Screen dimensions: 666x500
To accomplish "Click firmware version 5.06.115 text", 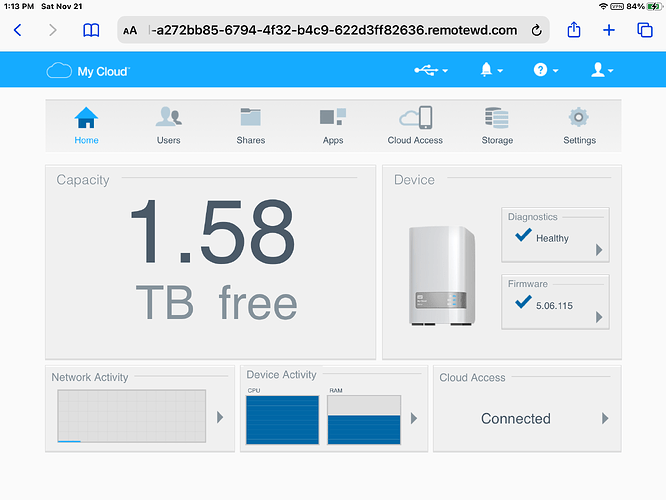I will point(554,305).
